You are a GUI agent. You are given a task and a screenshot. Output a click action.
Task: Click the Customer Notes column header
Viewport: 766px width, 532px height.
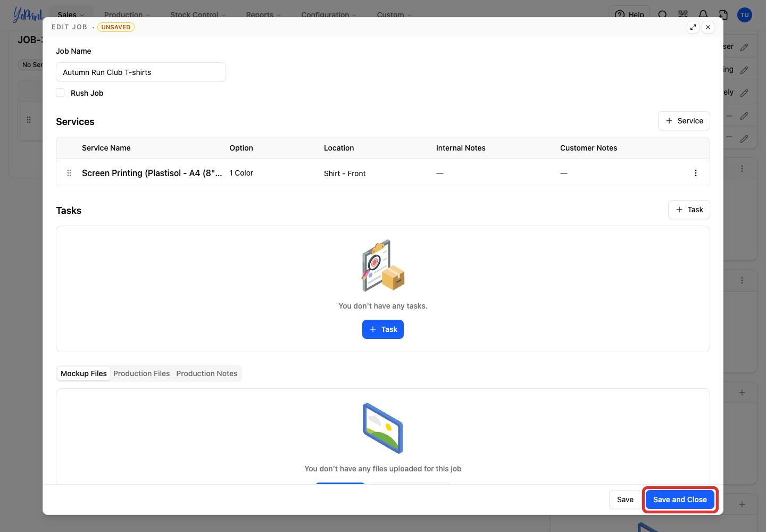click(x=588, y=148)
